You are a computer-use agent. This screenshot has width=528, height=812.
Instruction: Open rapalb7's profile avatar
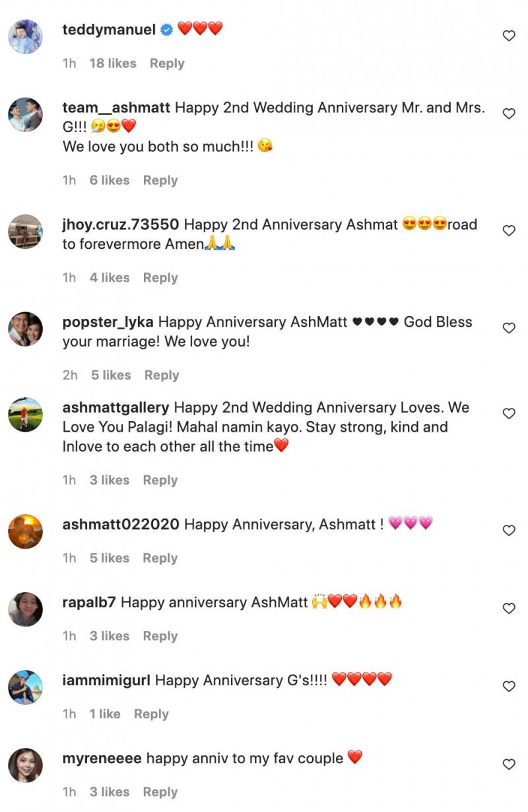25,609
